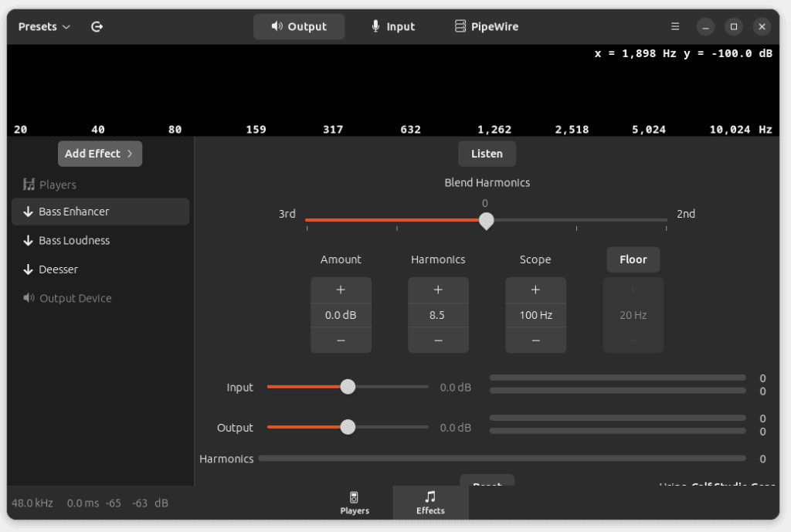Select the Bass Enhancer effect
This screenshot has width=791, height=532.
(100, 212)
